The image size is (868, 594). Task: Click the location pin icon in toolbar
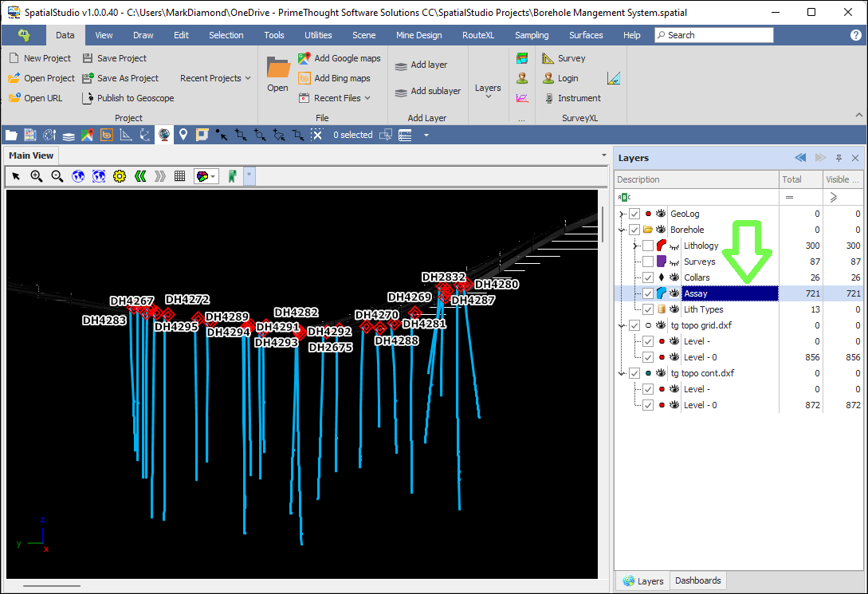tap(183, 135)
